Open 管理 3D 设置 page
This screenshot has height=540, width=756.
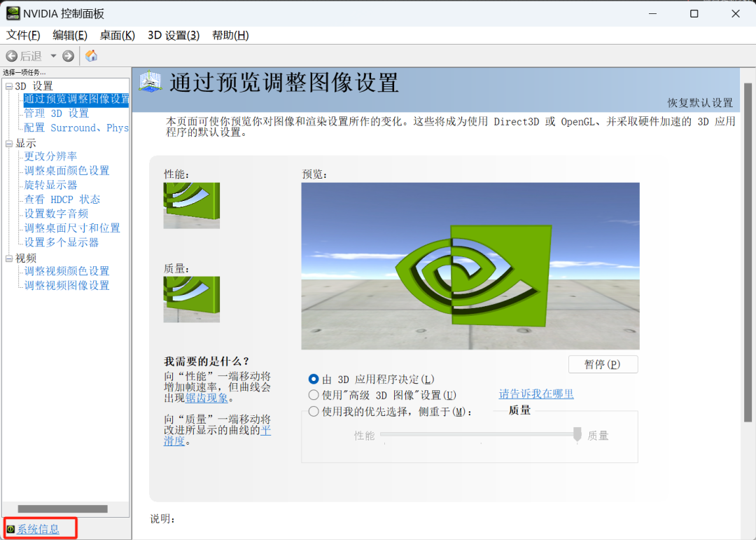pyautogui.click(x=57, y=113)
